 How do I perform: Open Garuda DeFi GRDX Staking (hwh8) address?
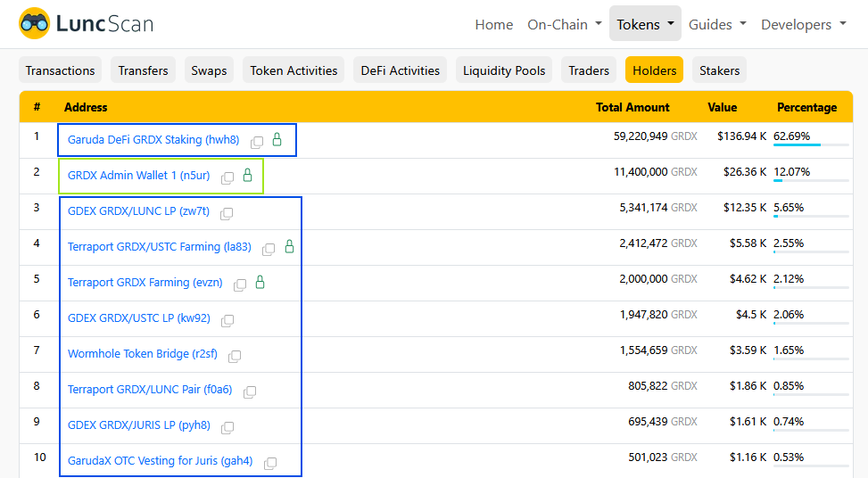(x=153, y=139)
